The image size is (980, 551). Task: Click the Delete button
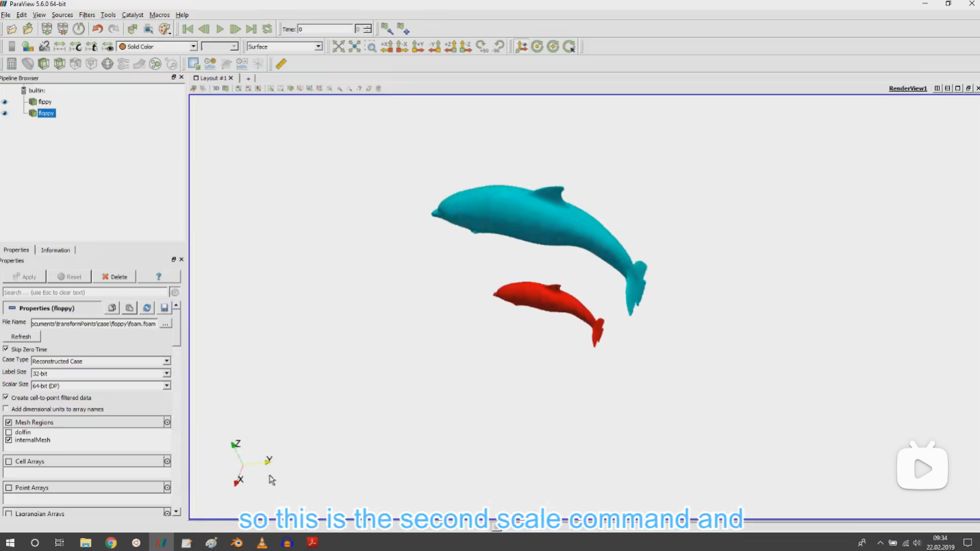(114, 277)
